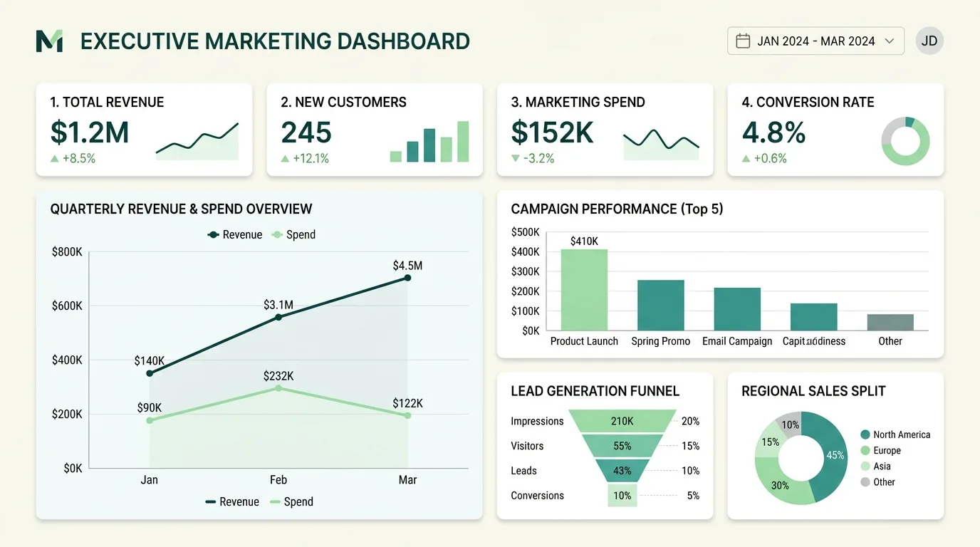Select the 15% Asia donut slice

point(768,441)
